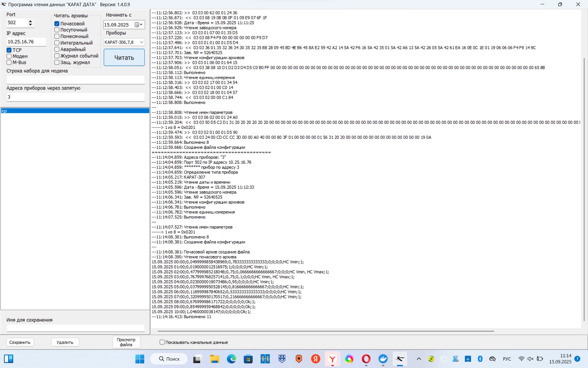588x368 pixels.
Task: Click the Windows Start button
Action: point(140,358)
